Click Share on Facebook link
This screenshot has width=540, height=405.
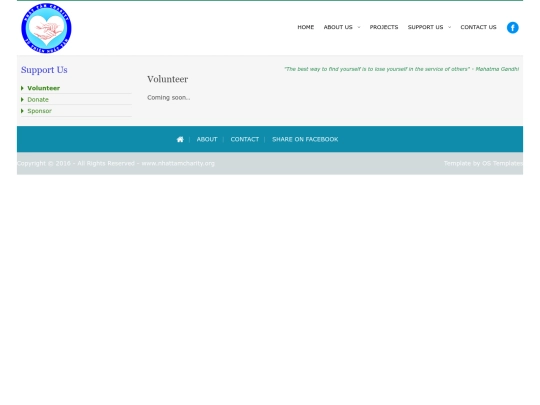[x=305, y=139]
